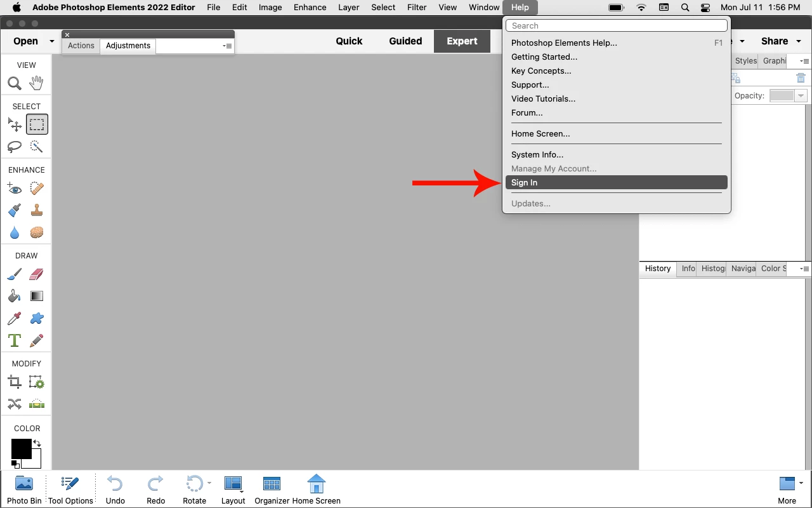Image resolution: width=812 pixels, height=508 pixels.
Task: Select the Paint Bucket tool
Action: [15, 296]
